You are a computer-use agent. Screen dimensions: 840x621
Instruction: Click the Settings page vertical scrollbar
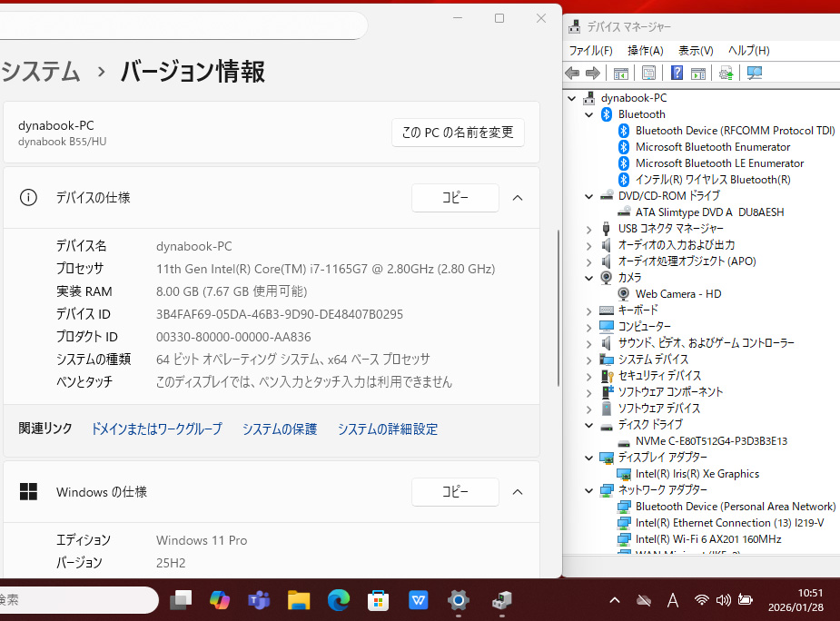558,309
